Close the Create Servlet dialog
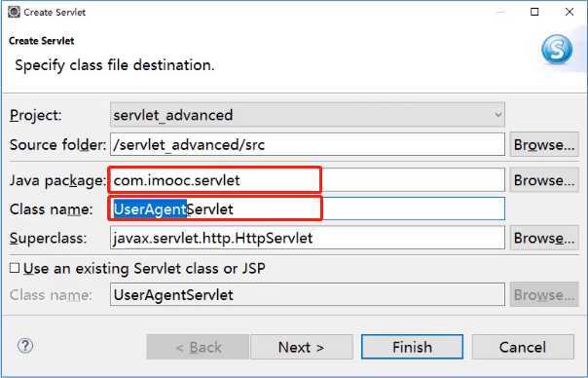 point(569,12)
